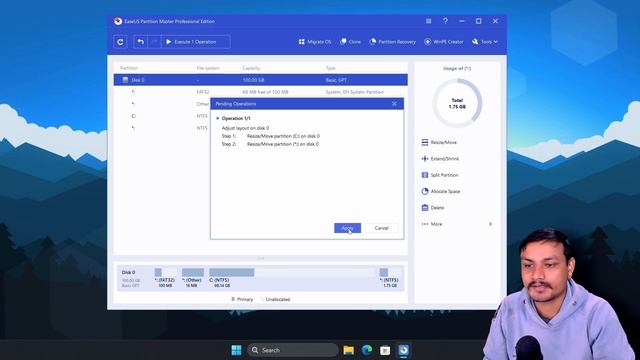Select the C: partition row
Viewport: 640px width, 360px height.
(x=161, y=116)
